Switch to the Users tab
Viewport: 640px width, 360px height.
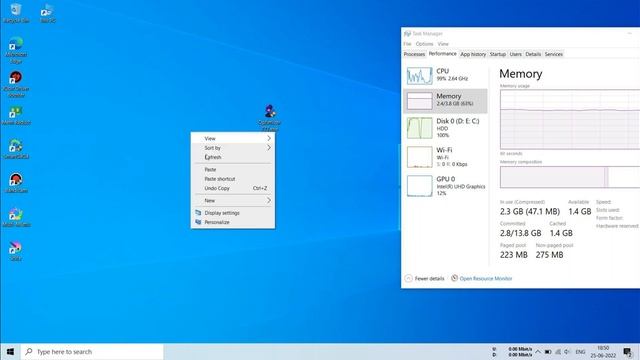[516, 54]
